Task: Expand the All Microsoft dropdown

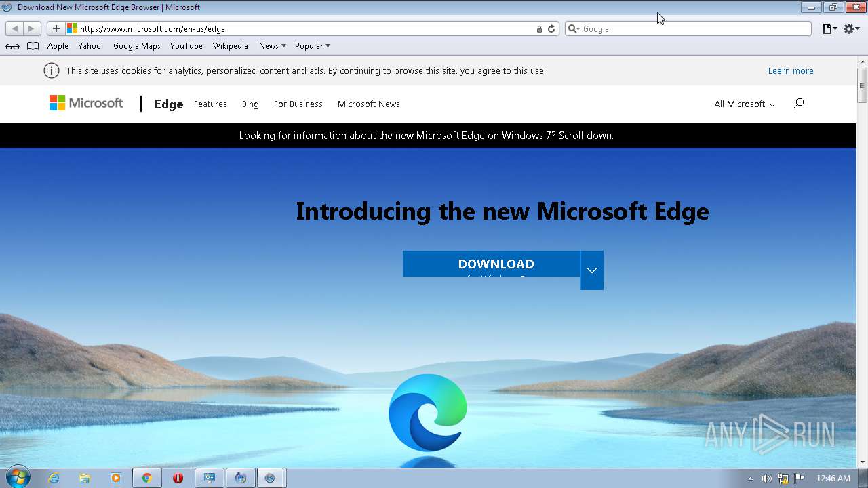Action: [x=745, y=104]
